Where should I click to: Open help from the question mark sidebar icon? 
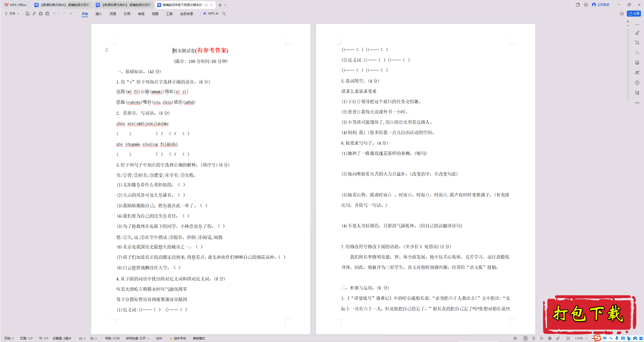tap(637, 83)
